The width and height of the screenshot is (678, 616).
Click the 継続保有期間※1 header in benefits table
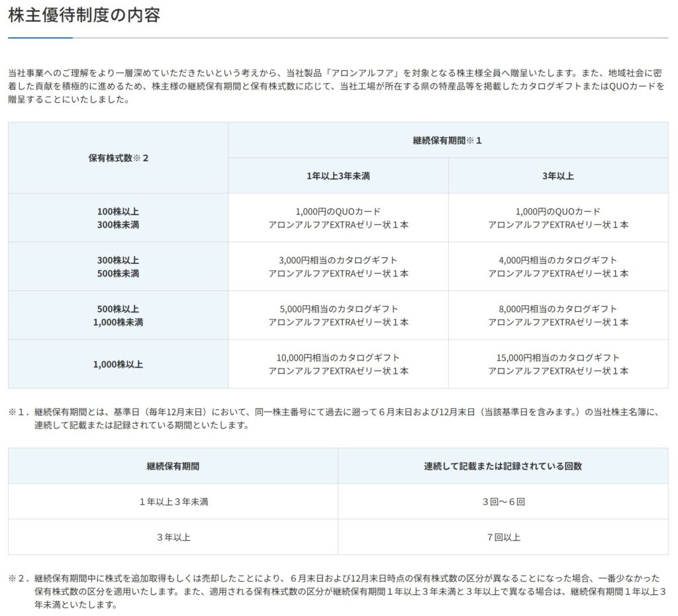tap(447, 140)
